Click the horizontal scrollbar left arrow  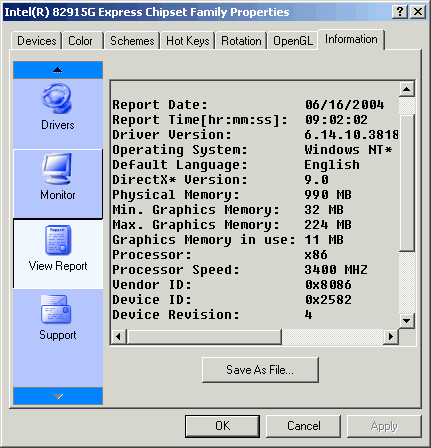click(118, 337)
